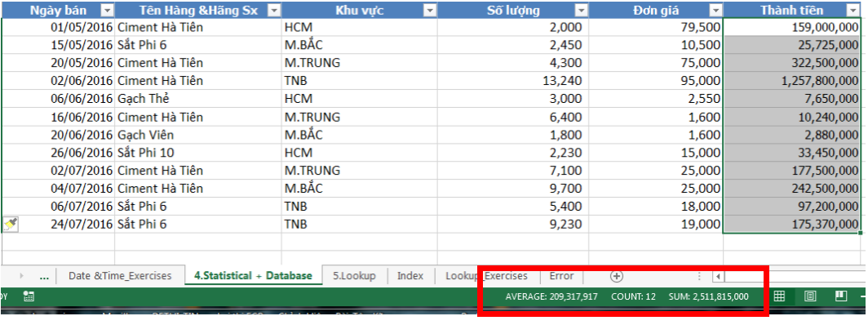Select the quantity cell 7,100

click(513, 171)
